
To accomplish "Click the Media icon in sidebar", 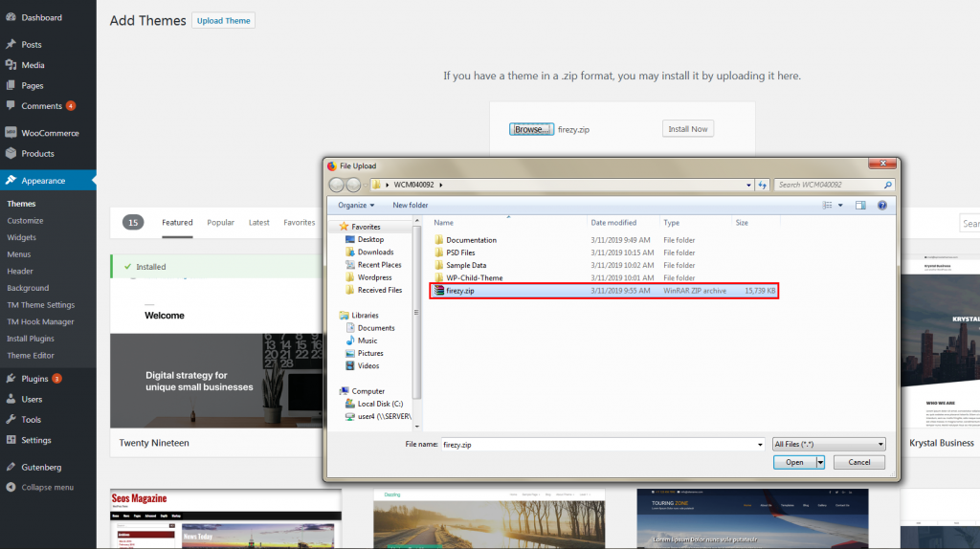I will (11, 65).
